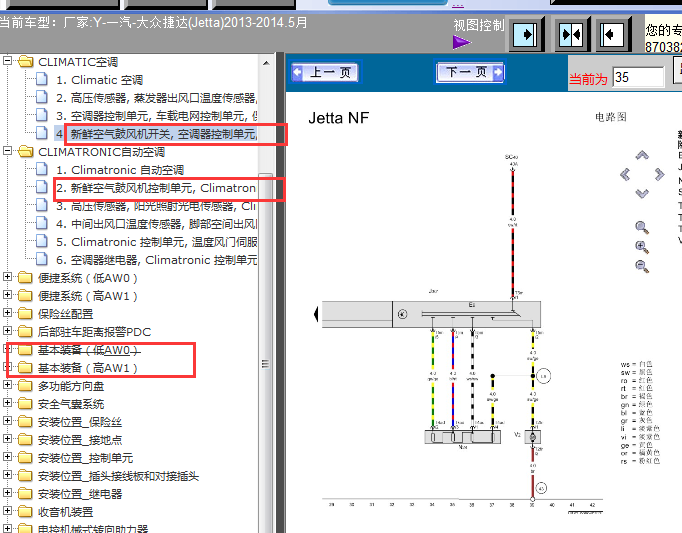Open the 基本装备（低AW0）folder

pos(88,350)
